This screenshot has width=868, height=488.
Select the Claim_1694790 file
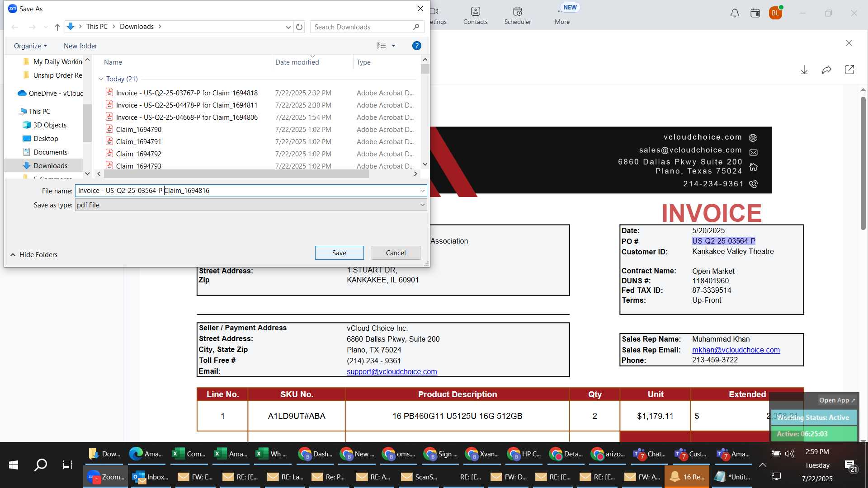pos(138,130)
